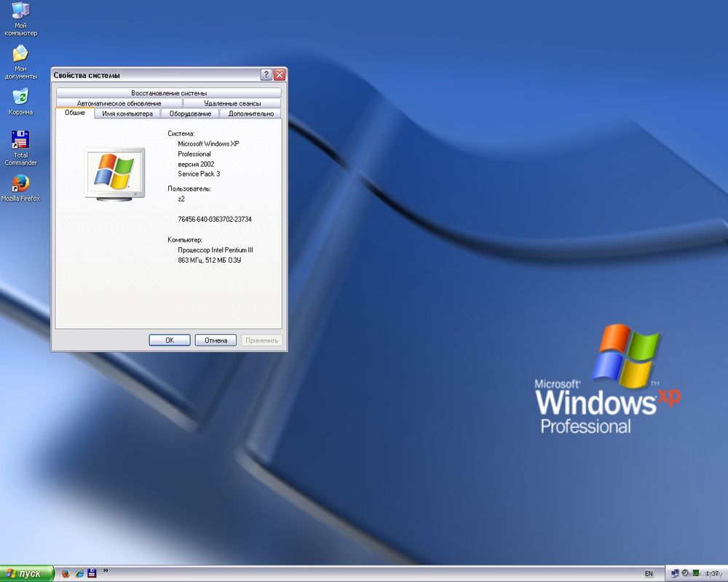Confirm with the OK button
The height and width of the screenshot is (582, 728).
[170, 340]
